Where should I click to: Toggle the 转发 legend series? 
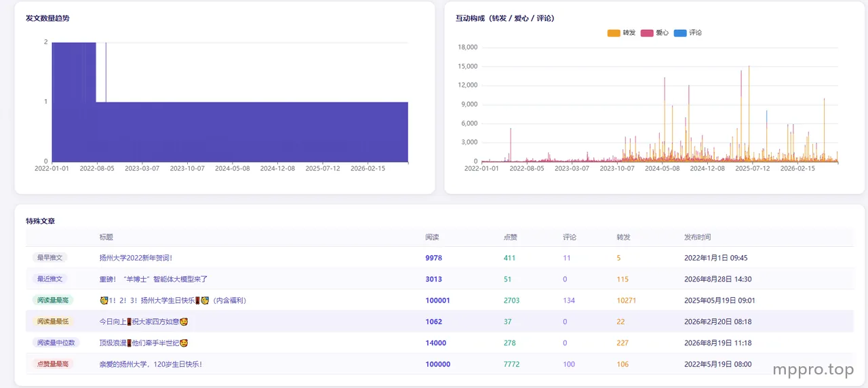click(x=622, y=33)
